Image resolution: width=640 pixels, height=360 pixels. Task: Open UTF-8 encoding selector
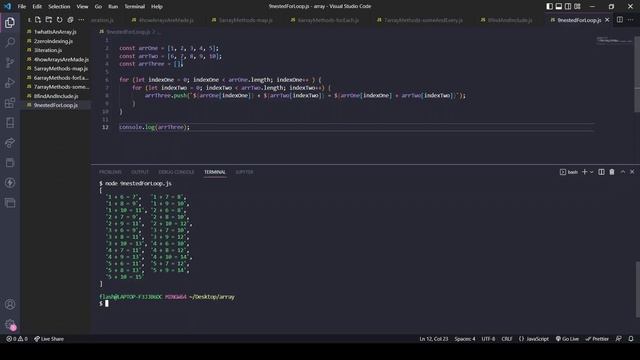488,339
